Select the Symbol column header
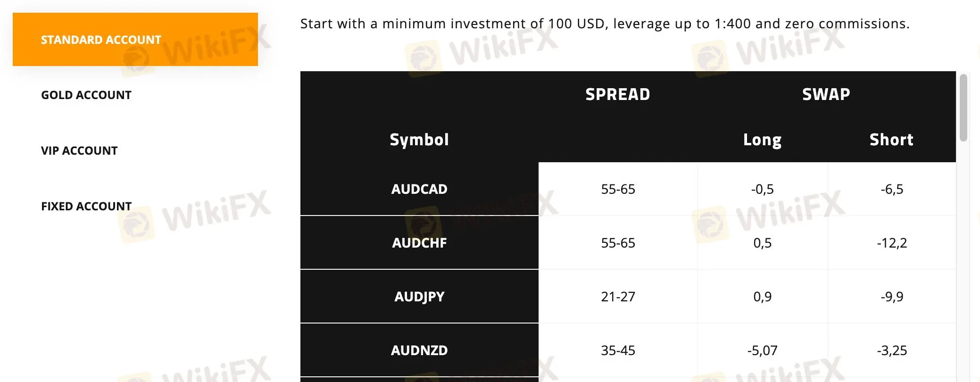 click(419, 139)
